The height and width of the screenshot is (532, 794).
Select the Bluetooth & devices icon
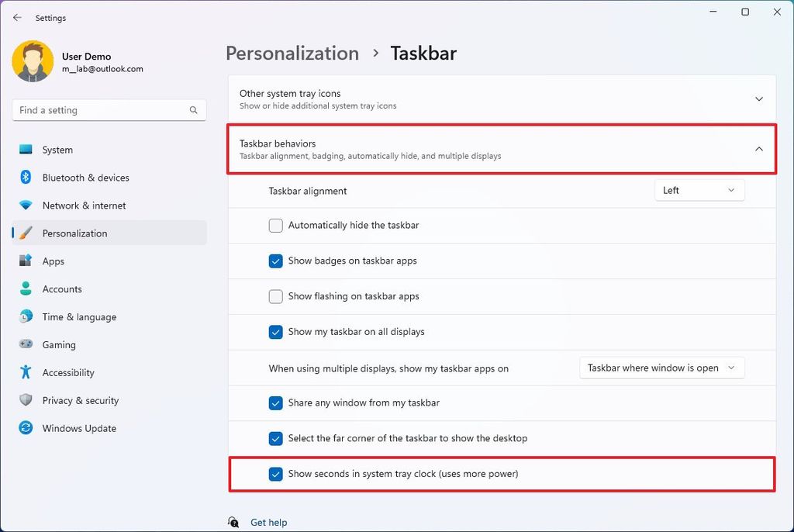tap(25, 178)
